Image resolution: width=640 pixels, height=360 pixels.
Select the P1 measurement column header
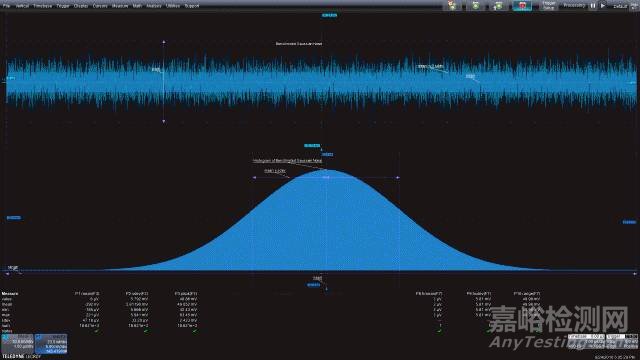point(87,293)
